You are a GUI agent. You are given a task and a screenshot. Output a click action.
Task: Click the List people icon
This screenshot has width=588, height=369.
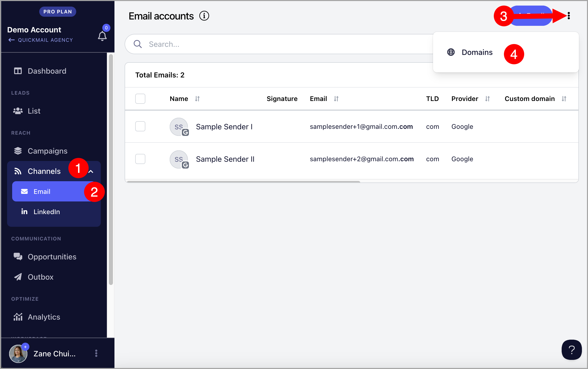point(18,111)
